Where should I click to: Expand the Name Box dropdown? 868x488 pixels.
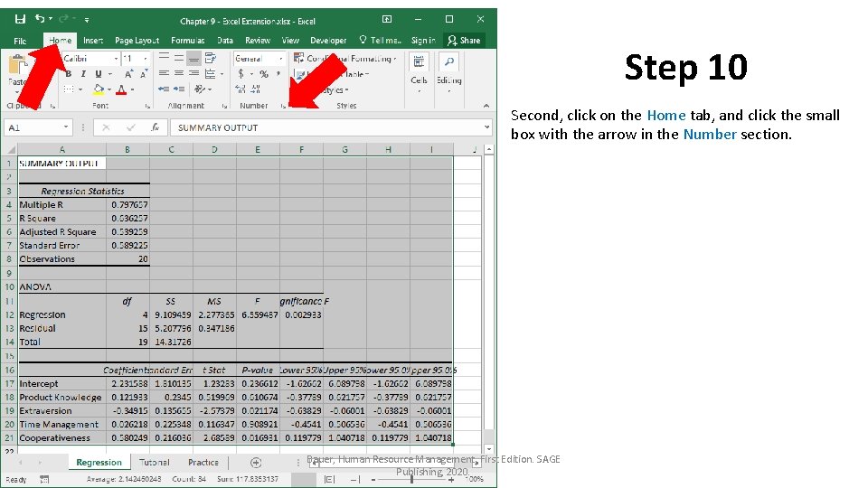[x=66, y=127]
